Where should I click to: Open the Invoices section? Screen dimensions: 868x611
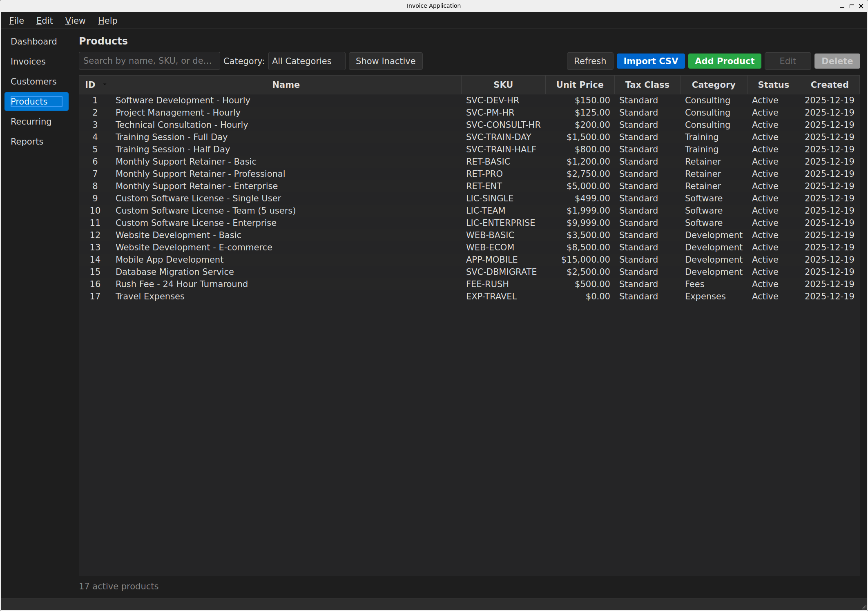point(28,61)
